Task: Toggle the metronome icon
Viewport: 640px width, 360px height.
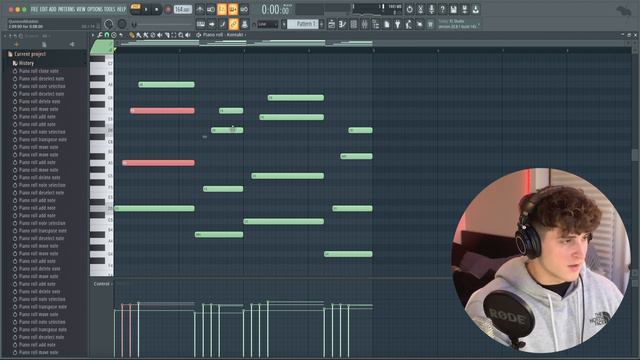Action: (x=200, y=9)
